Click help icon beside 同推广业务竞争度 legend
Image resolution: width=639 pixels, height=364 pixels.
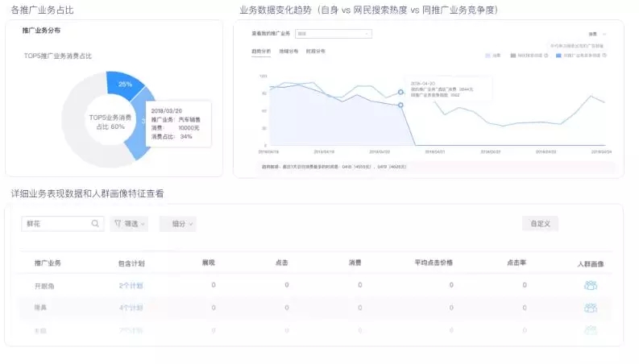click(x=604, y=56)
